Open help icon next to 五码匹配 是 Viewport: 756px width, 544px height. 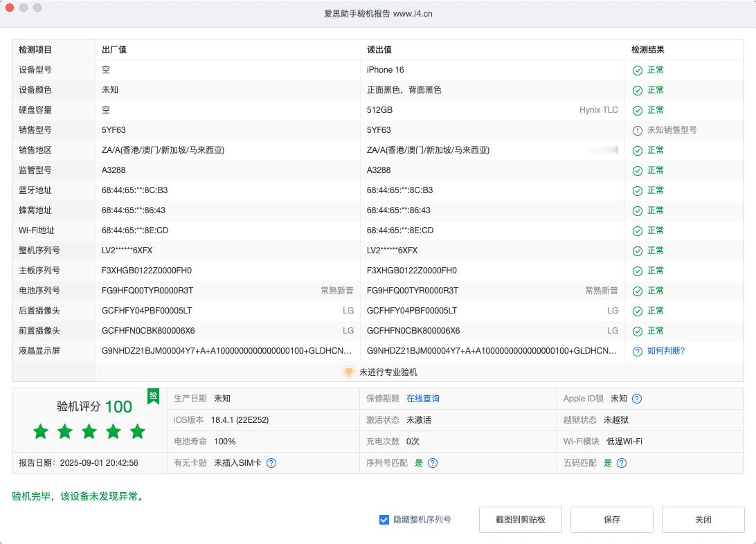point(622,463)
